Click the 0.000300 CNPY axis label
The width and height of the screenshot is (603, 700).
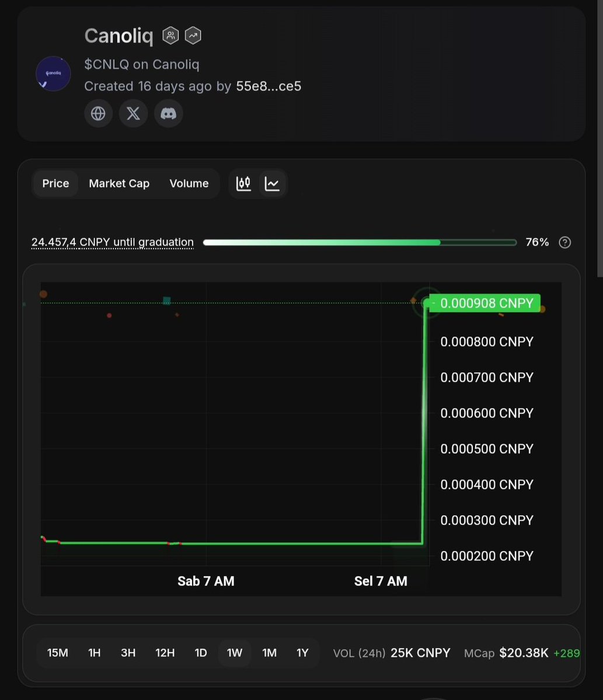tap(486, 520)
